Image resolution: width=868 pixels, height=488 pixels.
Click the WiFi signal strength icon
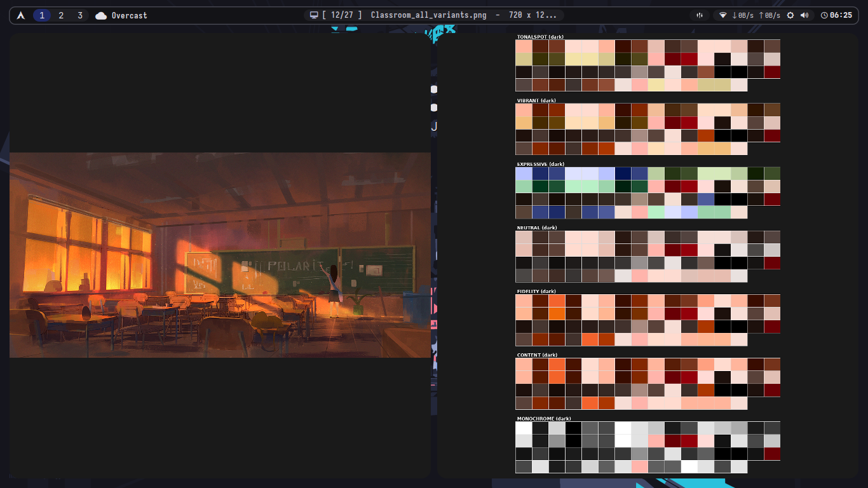pos(723,15)
